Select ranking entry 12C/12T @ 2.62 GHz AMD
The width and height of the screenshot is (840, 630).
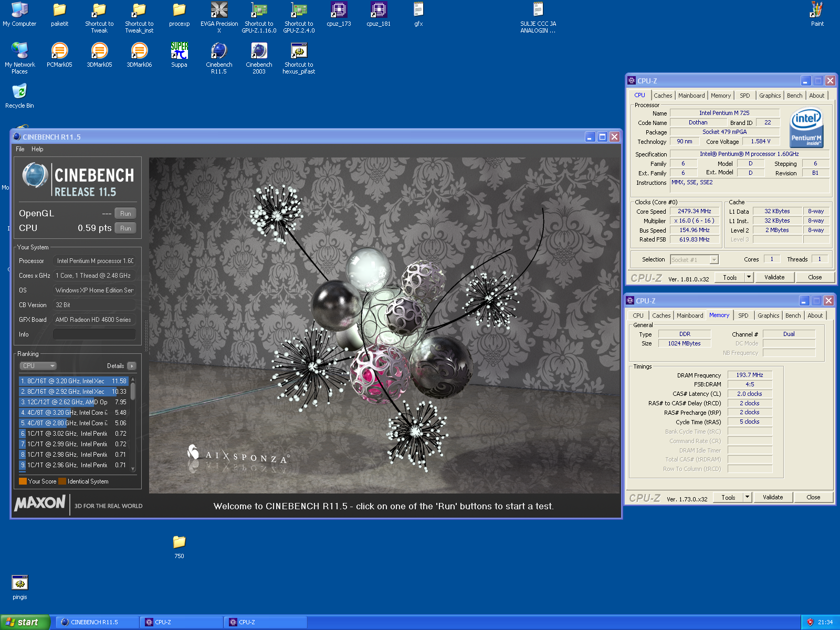tap(73, 402)
